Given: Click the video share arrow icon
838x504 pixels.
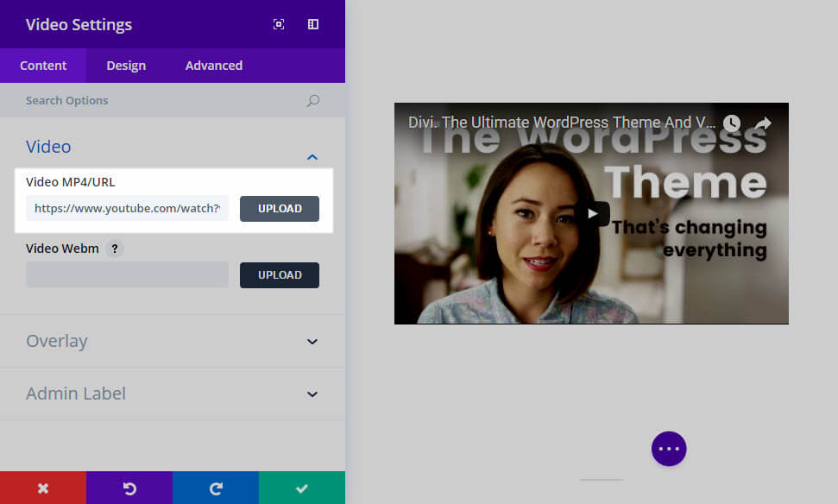Looking at the screenshot, I should [763, 123].
